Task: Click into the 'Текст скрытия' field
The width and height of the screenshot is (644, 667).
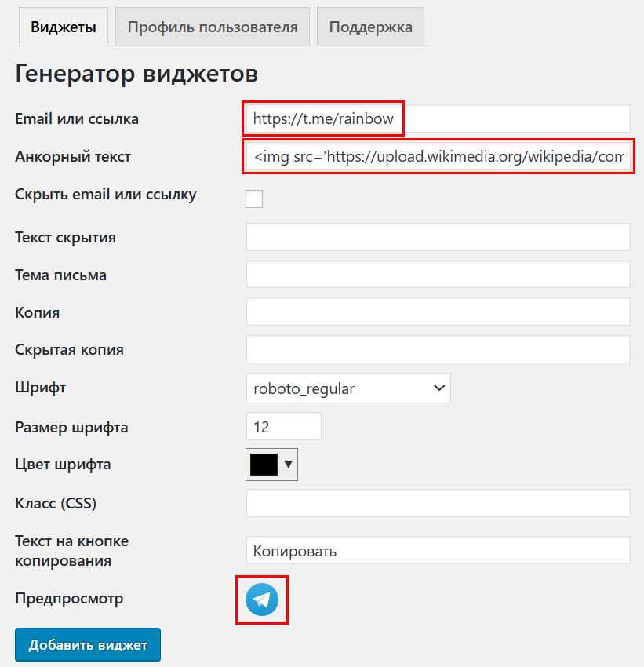Action: coord(438,237)
